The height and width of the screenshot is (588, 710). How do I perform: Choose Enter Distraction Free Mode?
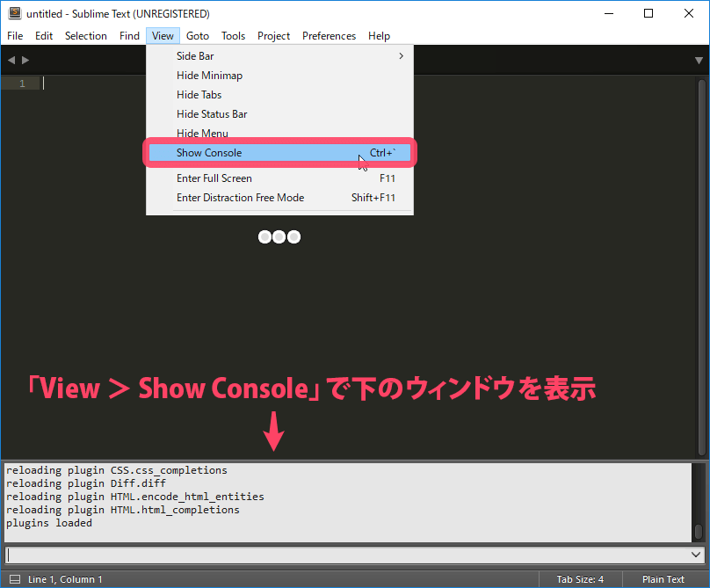pos(279,198)
